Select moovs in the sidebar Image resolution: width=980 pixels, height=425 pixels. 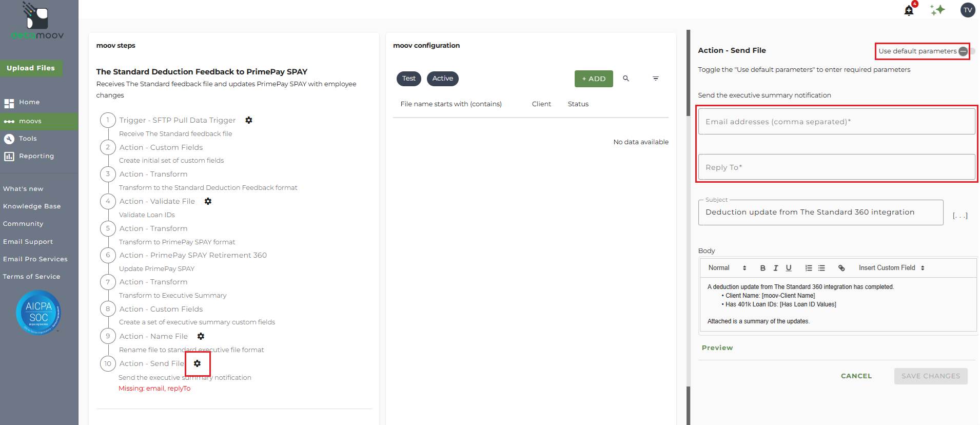(39, 121)
